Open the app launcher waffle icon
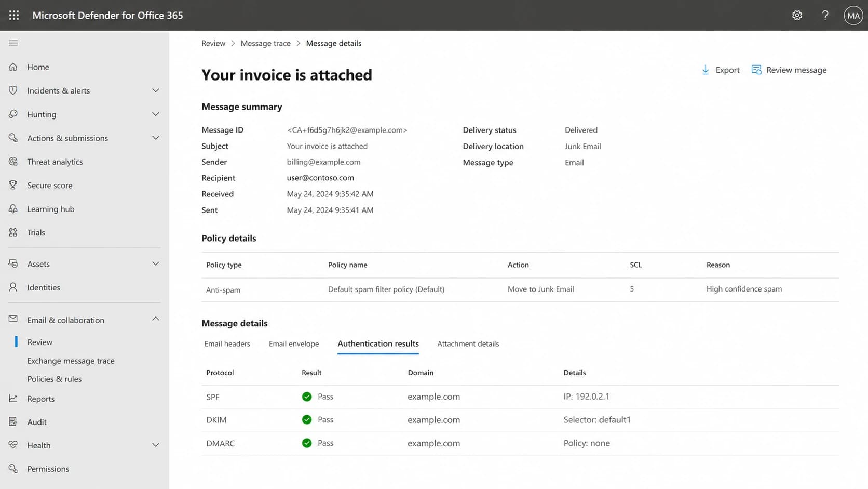 [14, 15]
